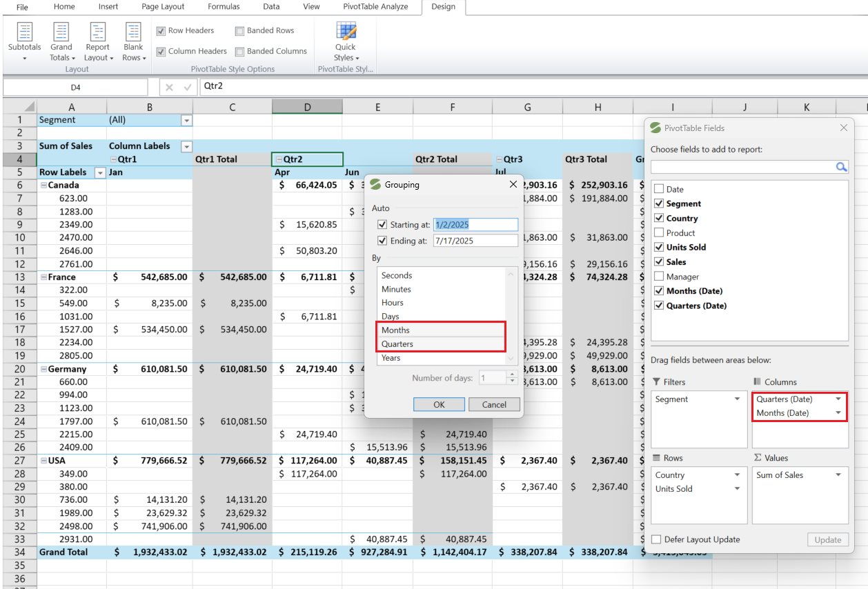This screenshot has height=589, width=868.
Task: Click the Name Box showing D4
Action: (x=75, y=88)
